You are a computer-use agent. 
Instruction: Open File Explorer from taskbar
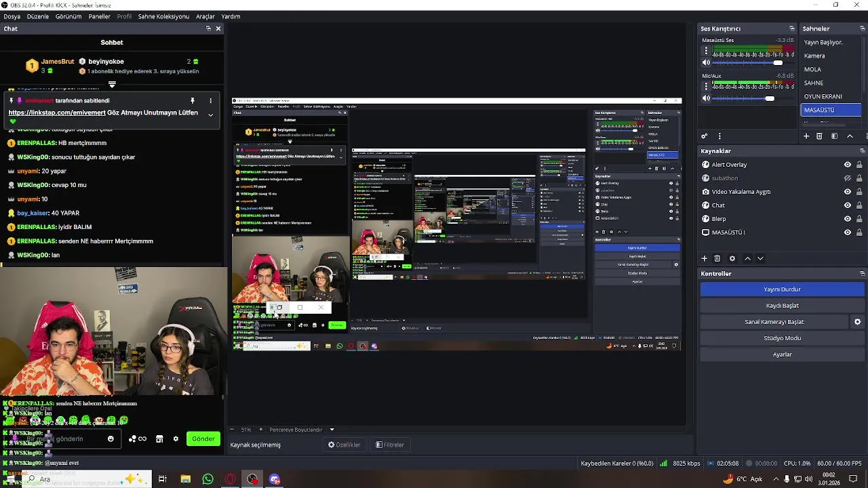[x=185, y=479]
